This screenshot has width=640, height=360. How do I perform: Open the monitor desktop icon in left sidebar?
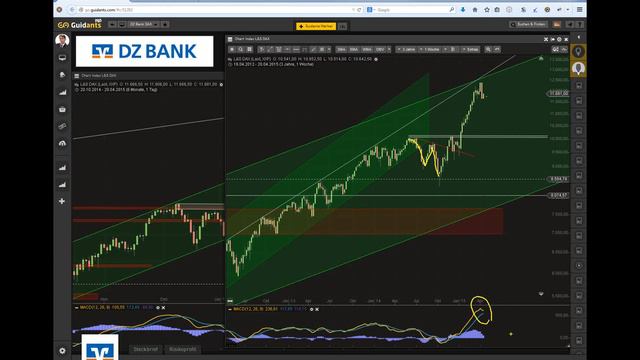[x=62, y=58]
